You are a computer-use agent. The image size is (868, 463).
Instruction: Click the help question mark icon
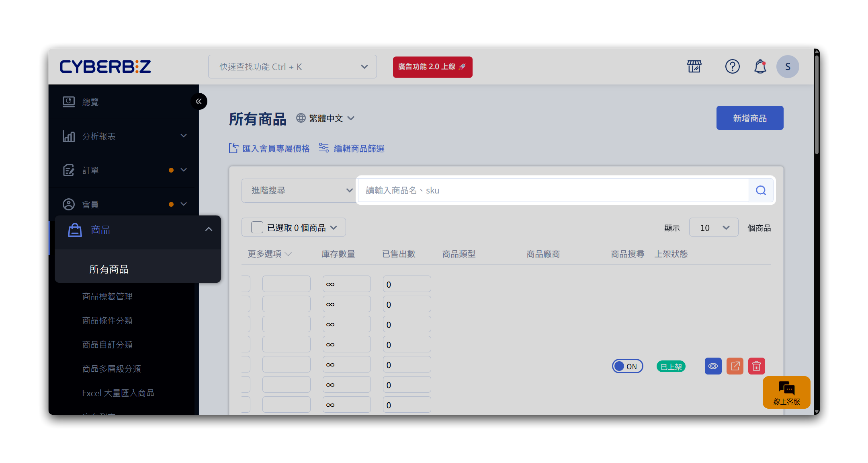tap(732, 66)
